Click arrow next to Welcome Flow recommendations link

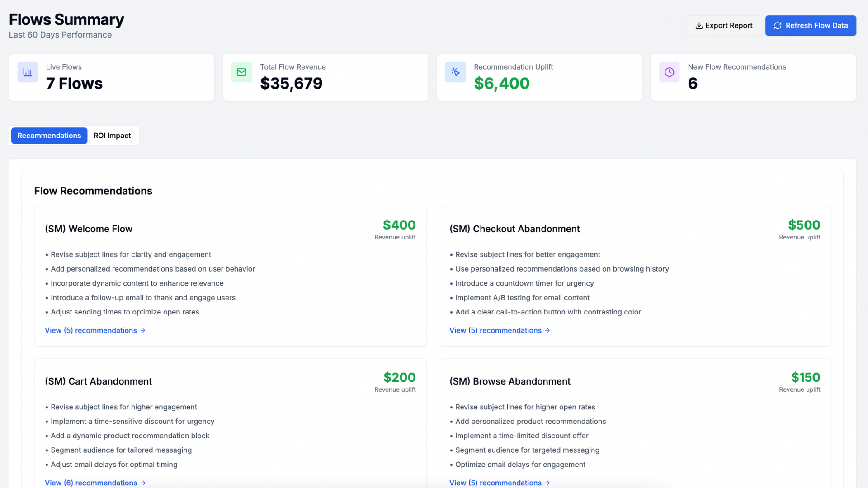(143, 331)
